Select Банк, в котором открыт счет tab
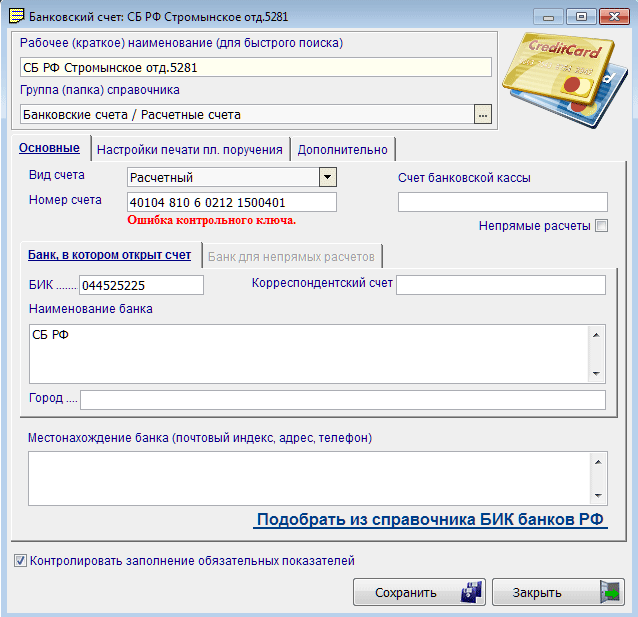 coord(109,255)
